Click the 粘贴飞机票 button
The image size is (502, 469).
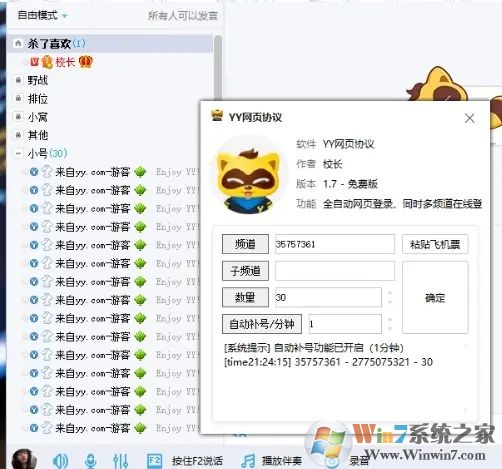click(435, 244)
